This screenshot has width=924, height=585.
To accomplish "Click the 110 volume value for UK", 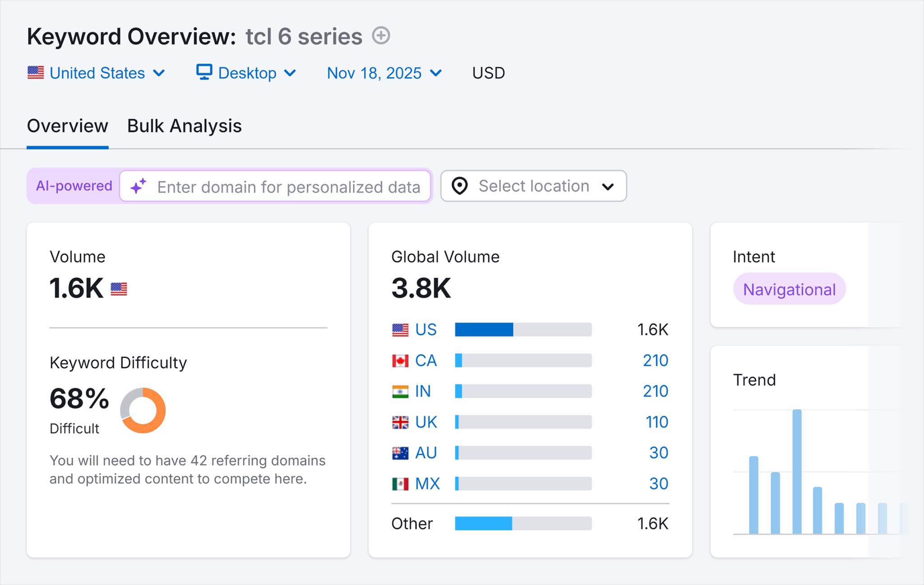I will pyautogui.click(x=657, y=422).
